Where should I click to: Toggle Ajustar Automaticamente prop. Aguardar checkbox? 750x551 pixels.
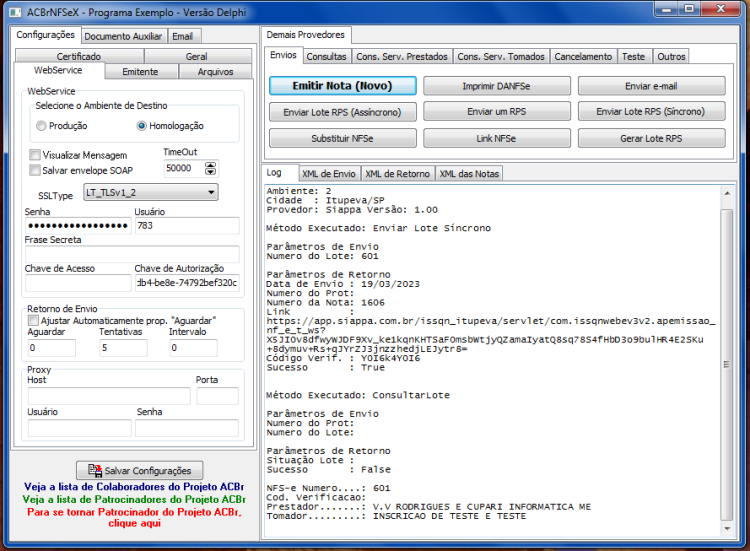pos(33,320)
